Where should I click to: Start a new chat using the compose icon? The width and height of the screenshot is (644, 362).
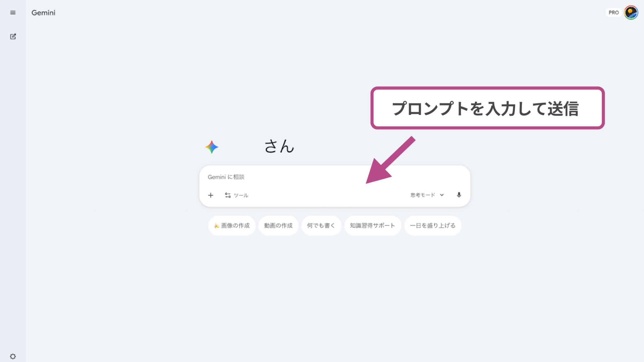(x=13, y=36)
